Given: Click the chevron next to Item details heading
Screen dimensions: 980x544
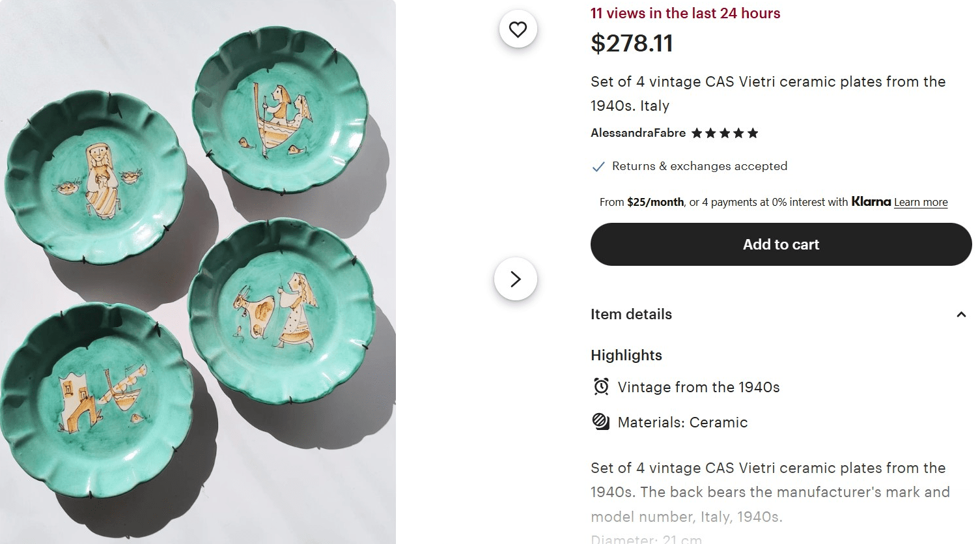Looking at the screenshot, I should pos(961,314).
